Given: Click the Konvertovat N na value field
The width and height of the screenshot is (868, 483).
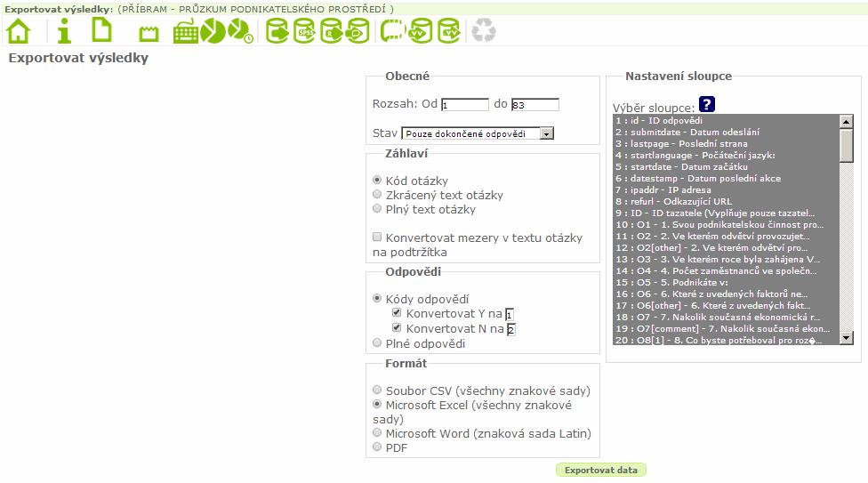Looking at the screenshot, I should [511, 330].
